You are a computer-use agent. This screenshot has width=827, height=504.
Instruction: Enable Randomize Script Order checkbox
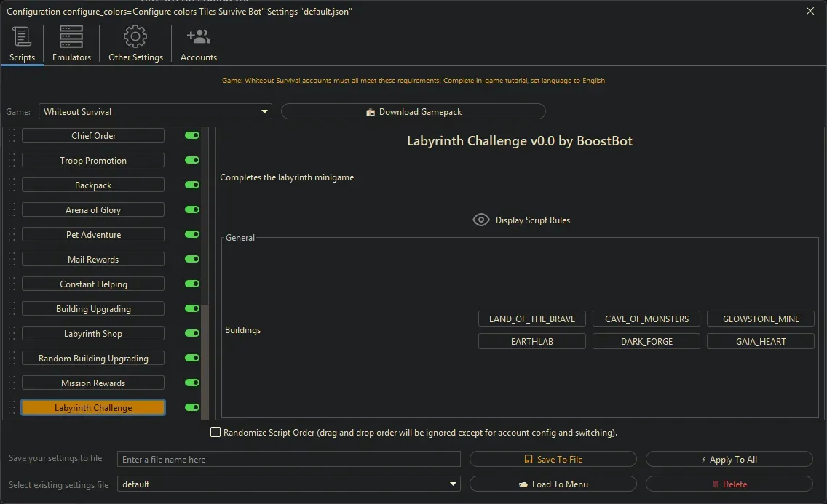click(215, 433)
